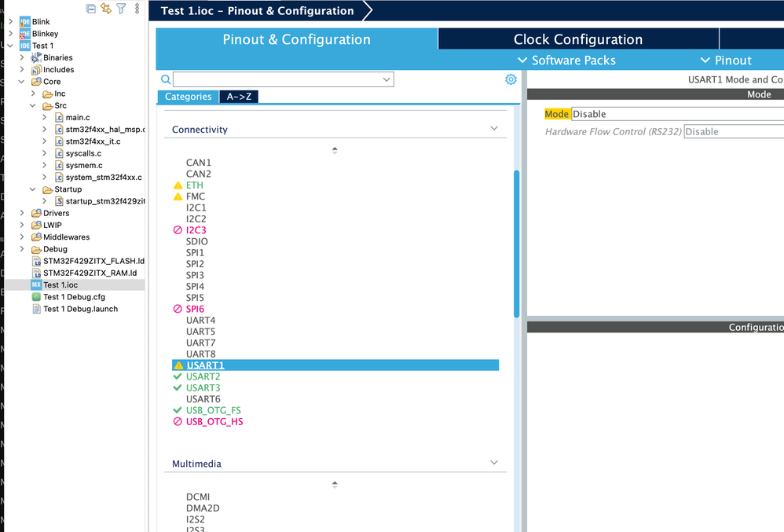Select the Categories view tab

coord(188,97)
